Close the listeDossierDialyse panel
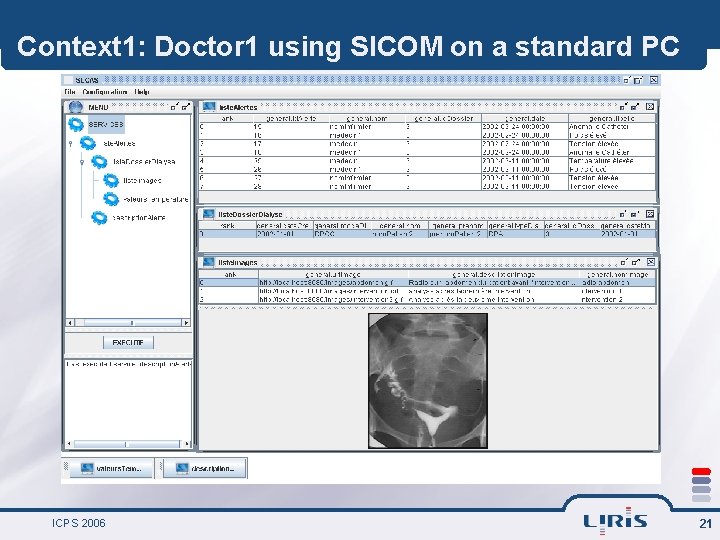Screen dimensions: 720x540 click(x=650, y=214)
